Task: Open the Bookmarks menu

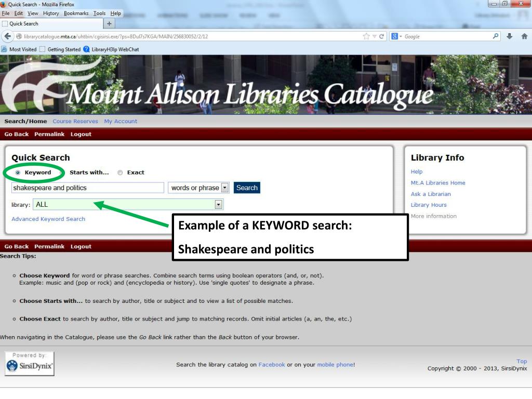Action: 76,13
